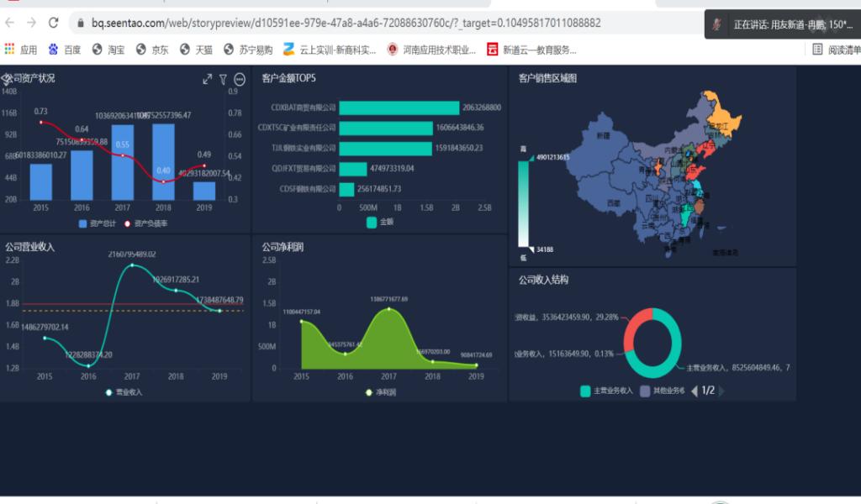Screen dimensions: 861x504
Task: Open the filter funnel icon on asset chart
Action: click(x=223, y=79)
